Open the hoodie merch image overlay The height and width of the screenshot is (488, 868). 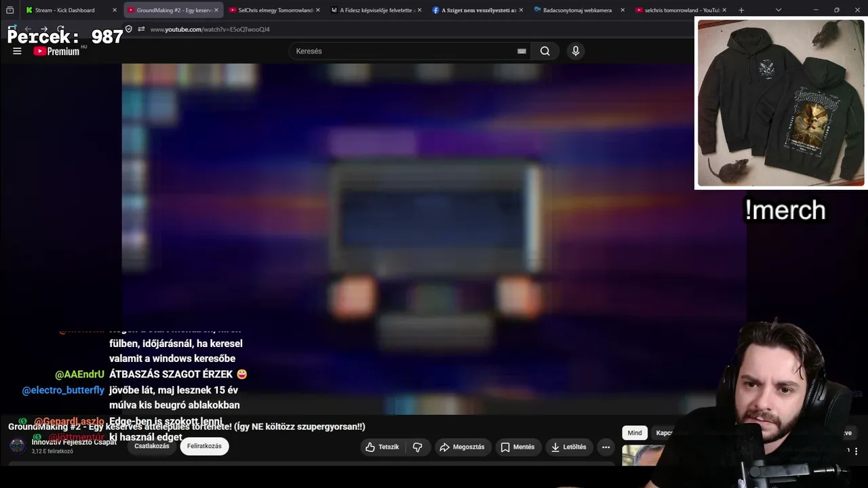(781, 103)
